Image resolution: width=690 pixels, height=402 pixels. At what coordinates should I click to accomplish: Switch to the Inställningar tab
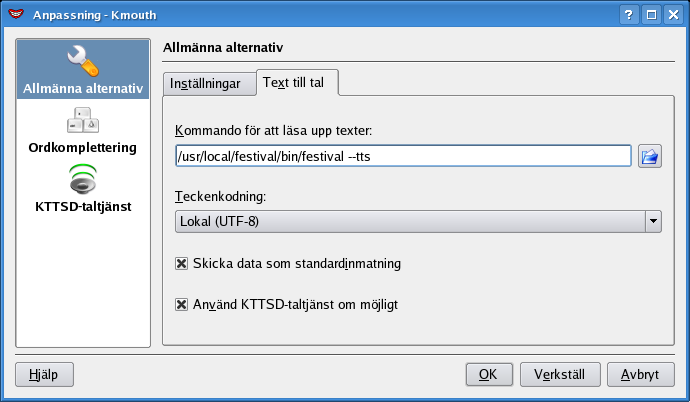pos(205,84)
